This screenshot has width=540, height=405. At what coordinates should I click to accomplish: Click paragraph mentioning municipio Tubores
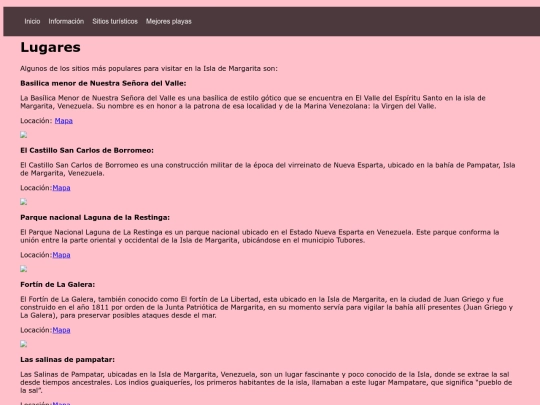tap(260, 236)
